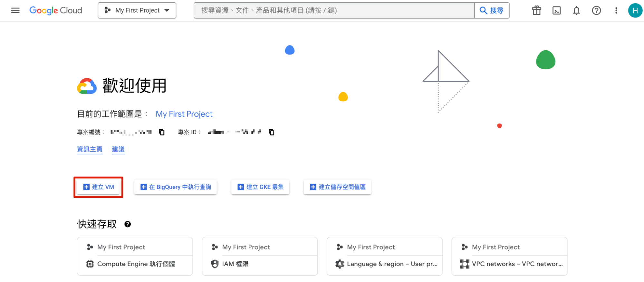Click the Google Cloud logo

tap(56, 10)
